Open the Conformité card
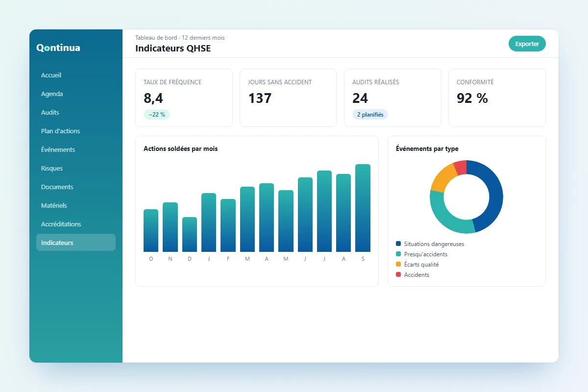Screen dimensions: 588x392 497,98
